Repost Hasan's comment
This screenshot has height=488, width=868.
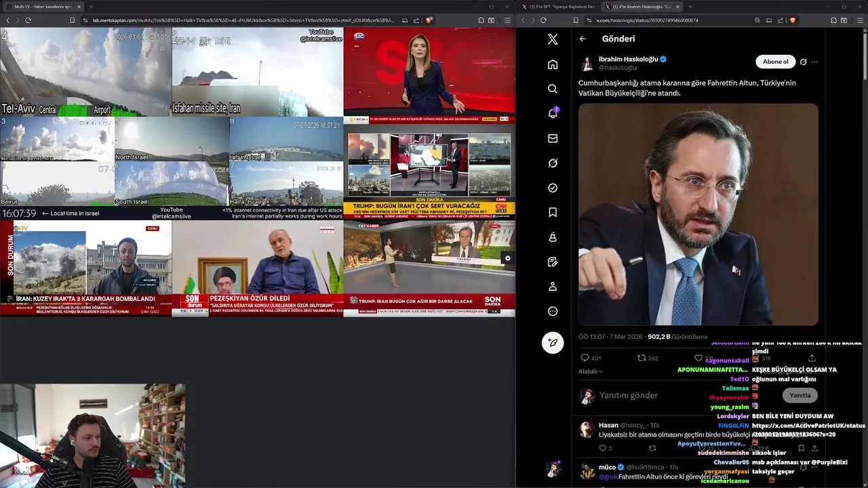point(652,448)
